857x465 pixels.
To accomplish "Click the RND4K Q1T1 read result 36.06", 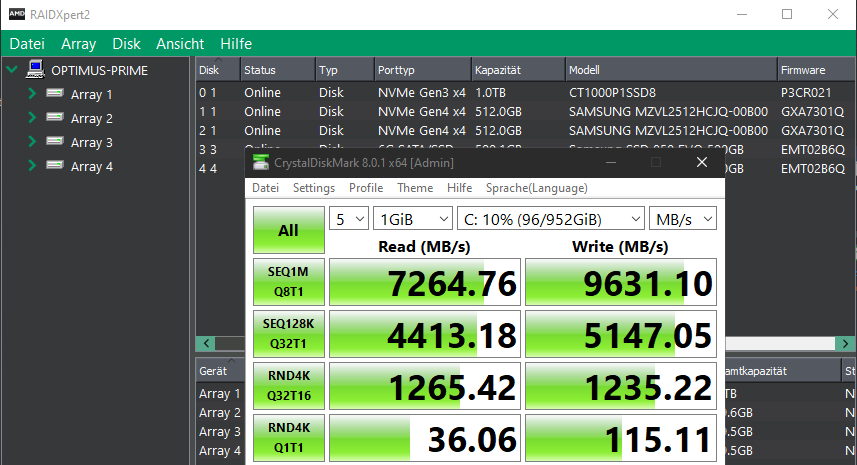I will click(x=425, y=438).
